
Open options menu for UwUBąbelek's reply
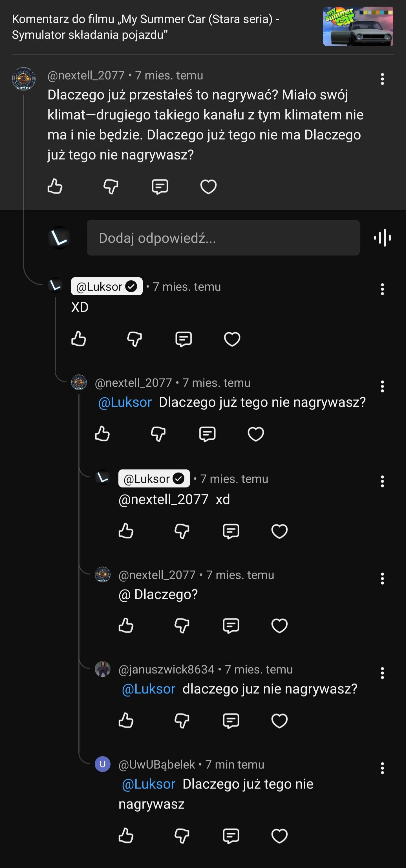tap(382, 768)
